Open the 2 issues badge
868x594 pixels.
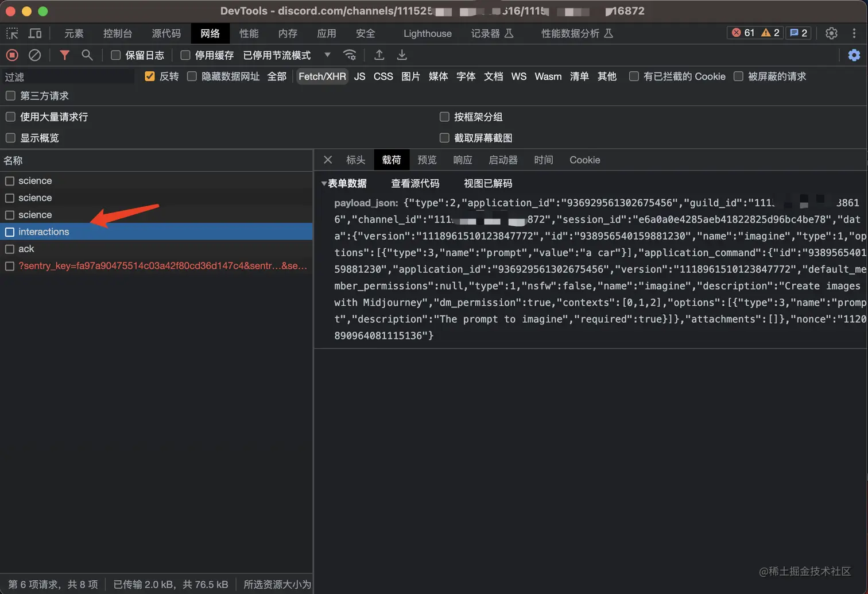[799, 33]
